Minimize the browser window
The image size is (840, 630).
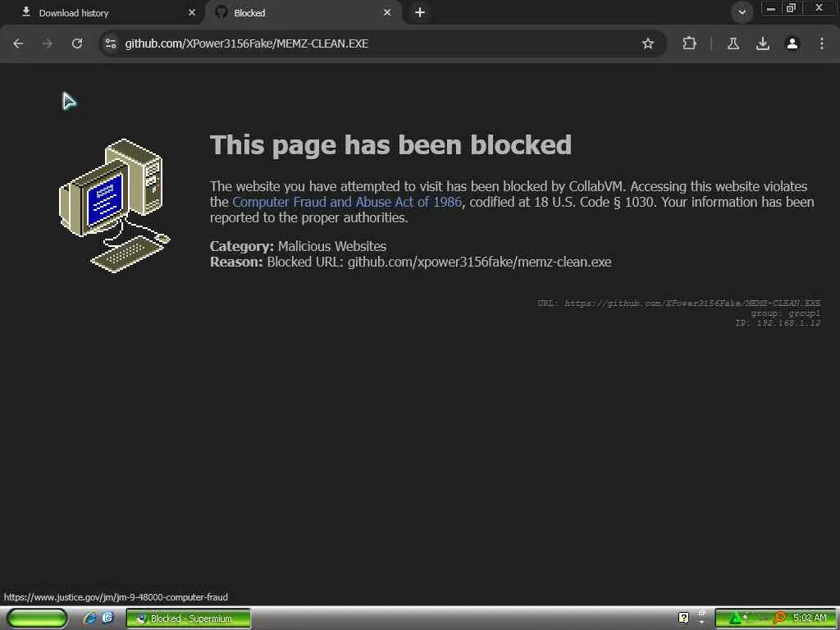(x=771, y=8)
